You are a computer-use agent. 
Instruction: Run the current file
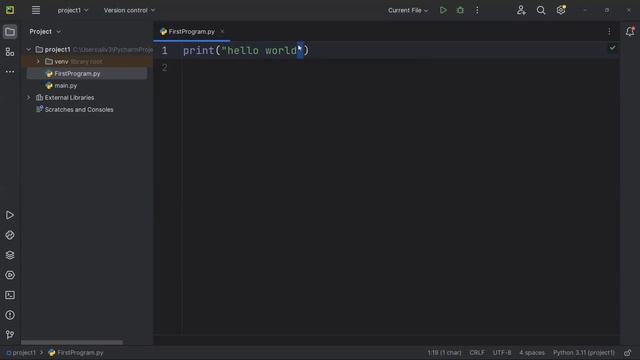click(x=443, y=10)
